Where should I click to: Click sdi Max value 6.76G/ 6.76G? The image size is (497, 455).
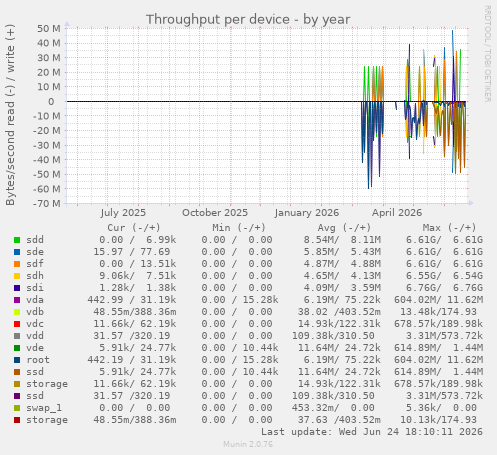click(x=444, y=288)
